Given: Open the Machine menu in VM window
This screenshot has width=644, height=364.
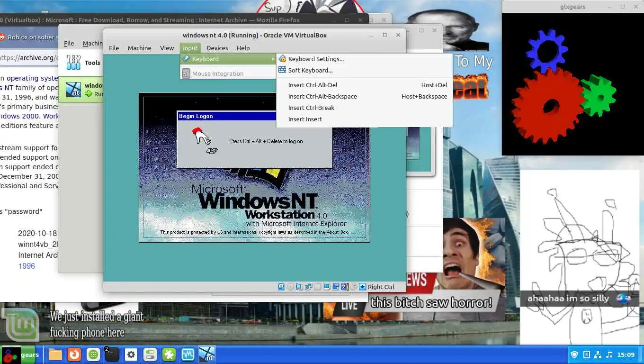Looking at the screenshot, I should pyautogui.click(x=139, y=48).
